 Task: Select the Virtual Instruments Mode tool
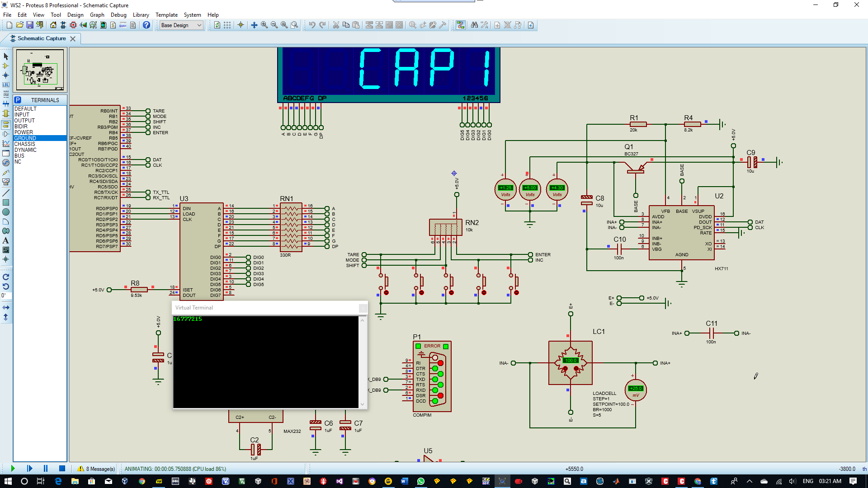[6, 182]
